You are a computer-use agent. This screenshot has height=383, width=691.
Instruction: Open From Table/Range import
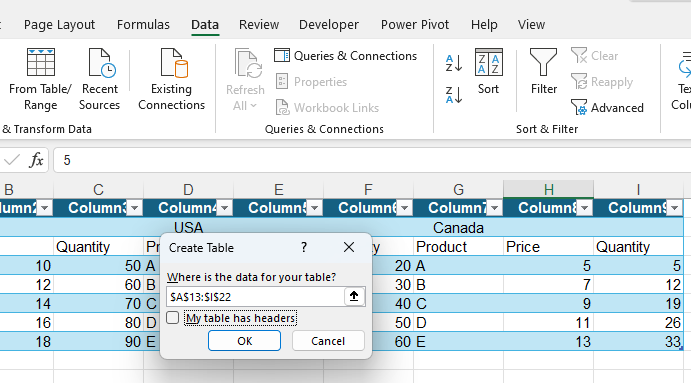[x=40, y=79]
